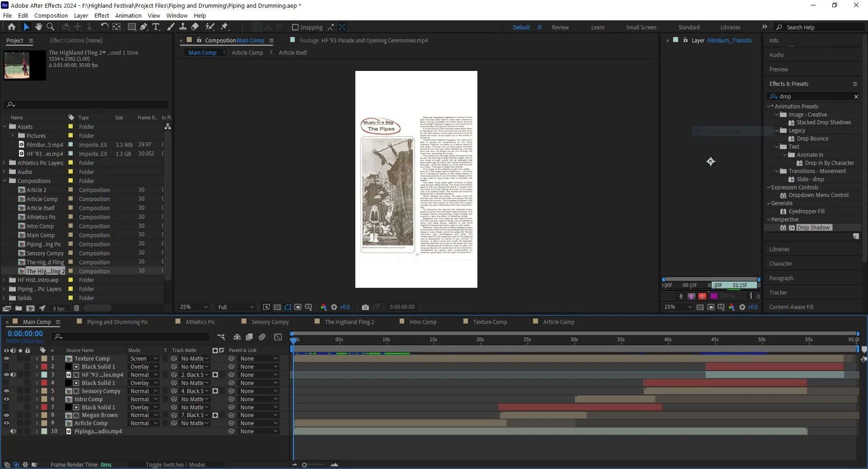The width and height of the screenshot is (868, 469).
Task: Activate the Roto Brush tool
Action: [210, 27]
